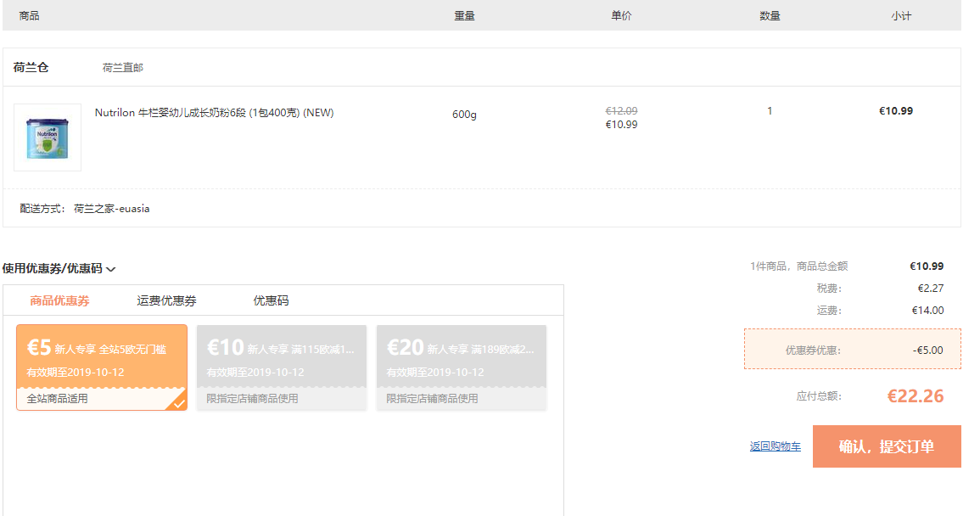Click the 荷兰直邮 shipping label
The image size is (980, 516).
pyautogui.click(x=122, y=68)
